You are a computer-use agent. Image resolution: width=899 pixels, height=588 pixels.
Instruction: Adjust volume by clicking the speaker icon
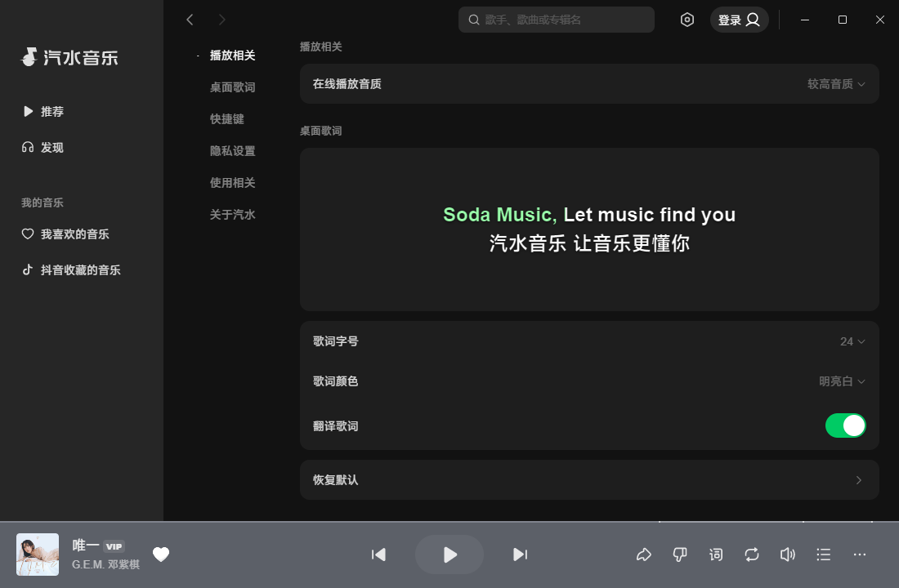click(788, 555)
